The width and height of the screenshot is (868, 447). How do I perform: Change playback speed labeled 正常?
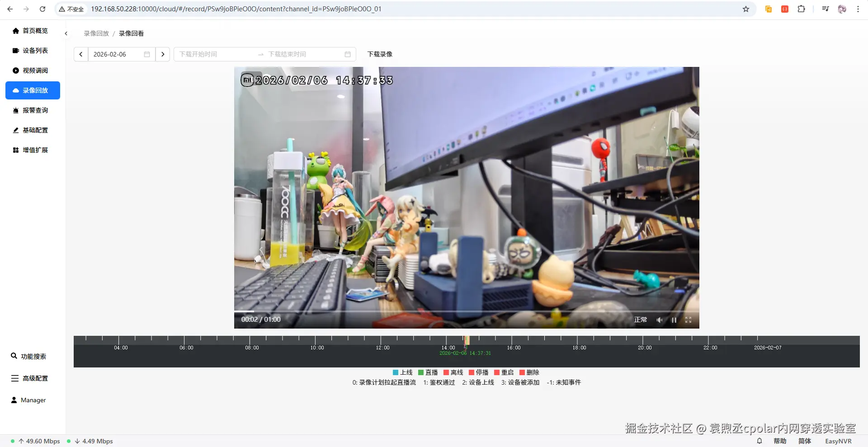click(x=640, y=320)
